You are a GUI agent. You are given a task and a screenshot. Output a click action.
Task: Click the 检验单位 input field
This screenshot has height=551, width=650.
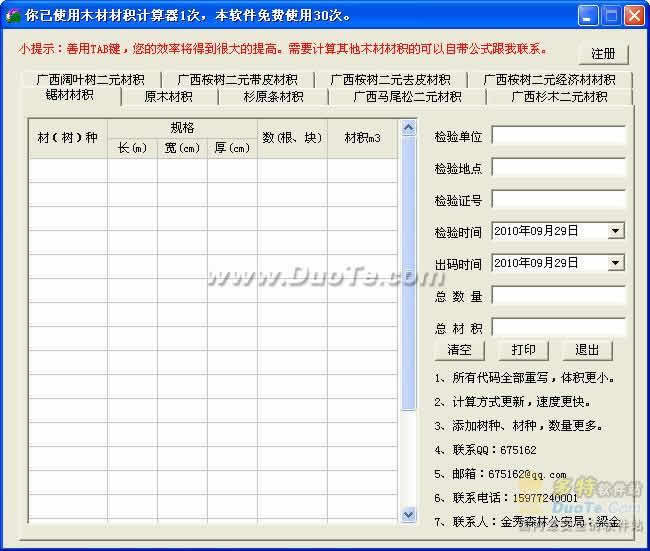click(x=558, y=135)
